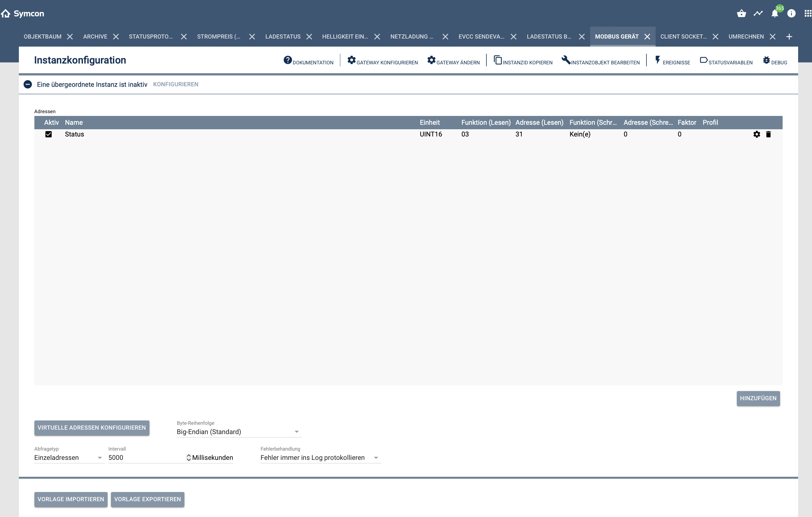Image resolution: width=812 pixels, height=517 pixels.
Task: Click the info circle icon
Action: pos(791,14)
